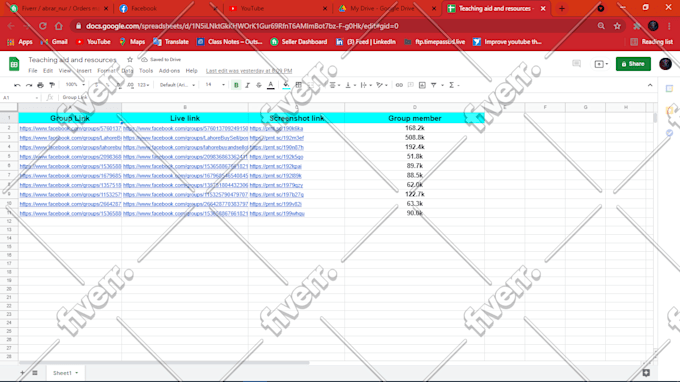Go to the browser home page
Viewport: 680px width, 382px height.
59,26
